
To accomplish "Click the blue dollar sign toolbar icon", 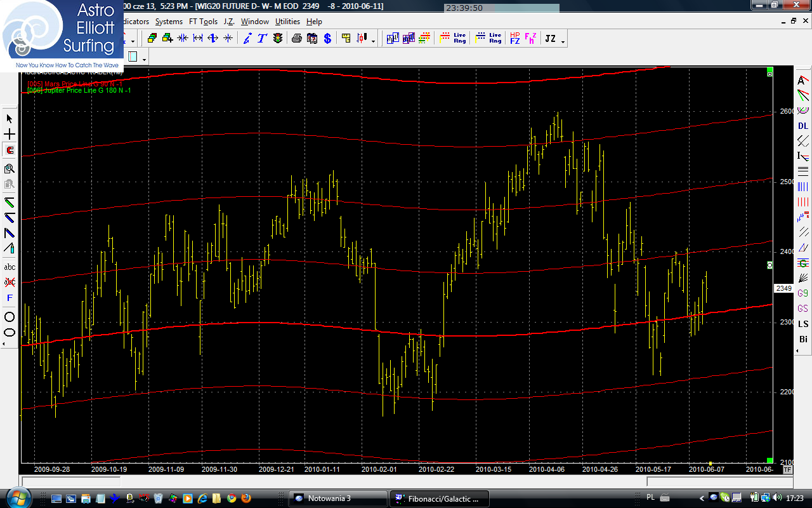I will (x=327, y=39).
